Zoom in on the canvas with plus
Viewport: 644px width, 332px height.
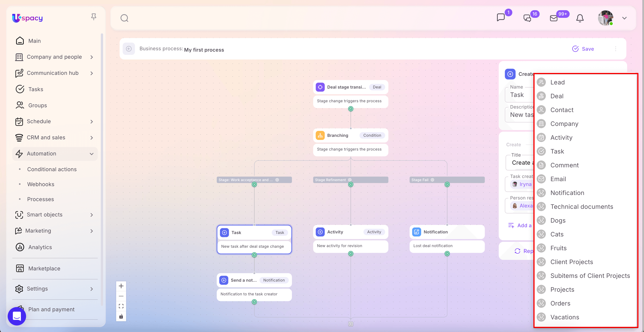121,286
